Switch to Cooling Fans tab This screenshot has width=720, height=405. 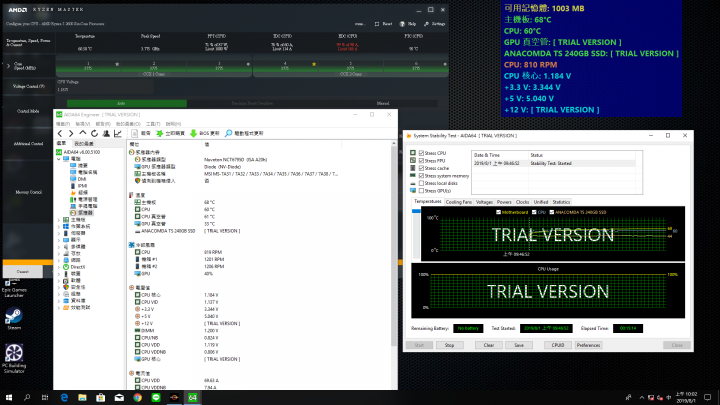click(x=459, y=202)
